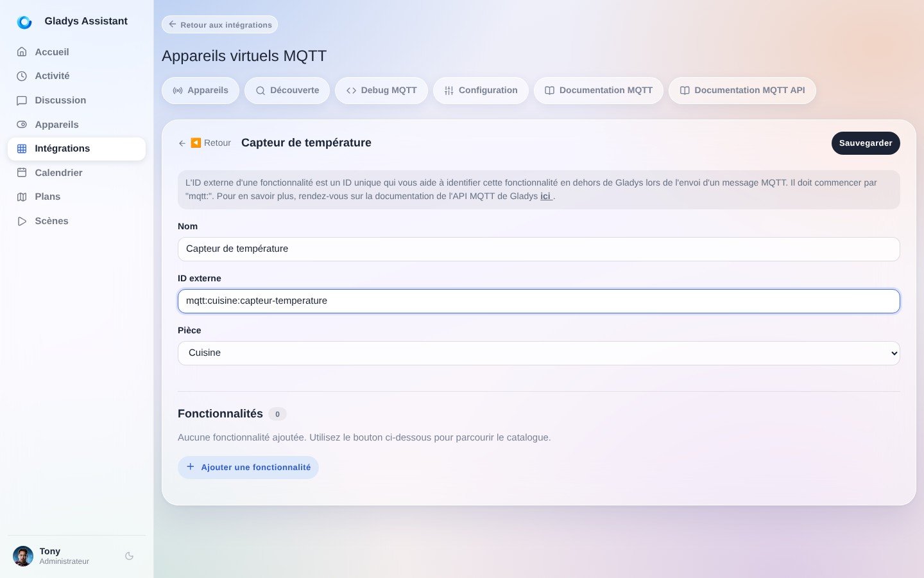Screen dimensions: 924x578
Task: Click the 'Fonctionnalités' section heading
Action: pos(220,414)
